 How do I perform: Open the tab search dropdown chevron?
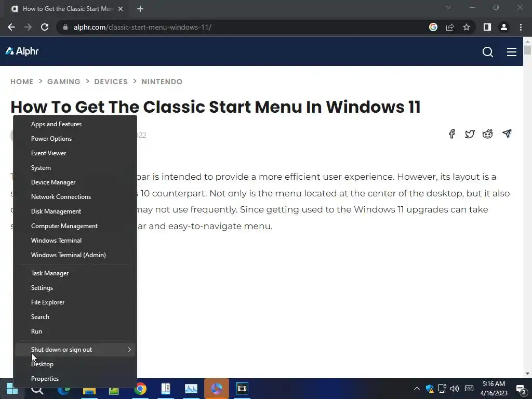point(448,7)
